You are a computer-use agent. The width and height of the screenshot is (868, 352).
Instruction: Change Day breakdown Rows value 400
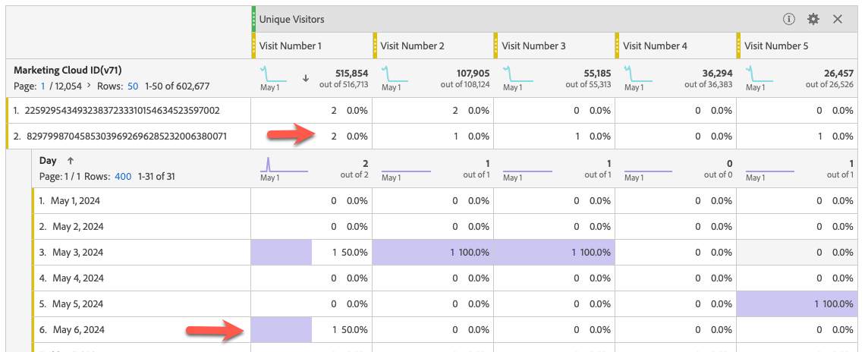[122, 177]
